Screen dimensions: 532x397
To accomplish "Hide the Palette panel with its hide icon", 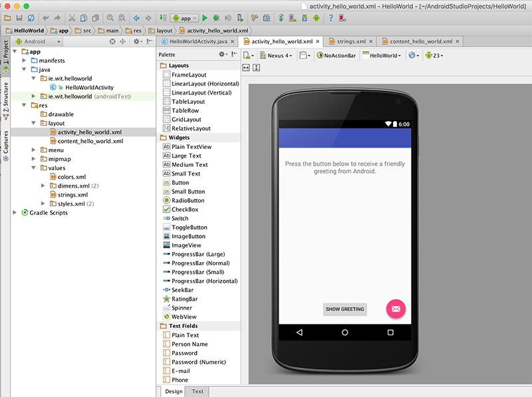I will (x=234, y=55).
